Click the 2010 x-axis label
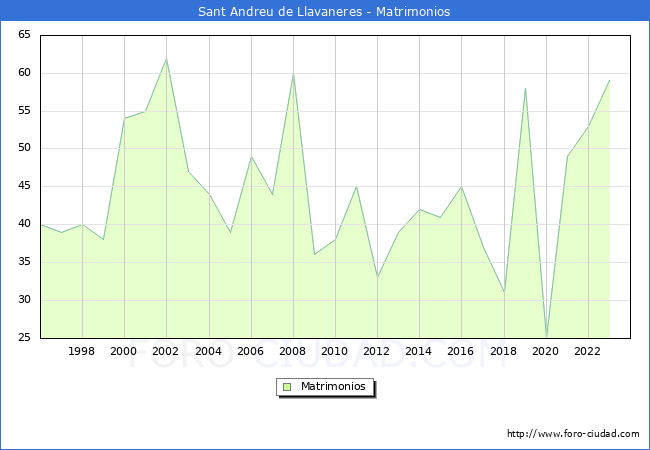The height and width of the screenshot is (450, 650). coord(335,351)
